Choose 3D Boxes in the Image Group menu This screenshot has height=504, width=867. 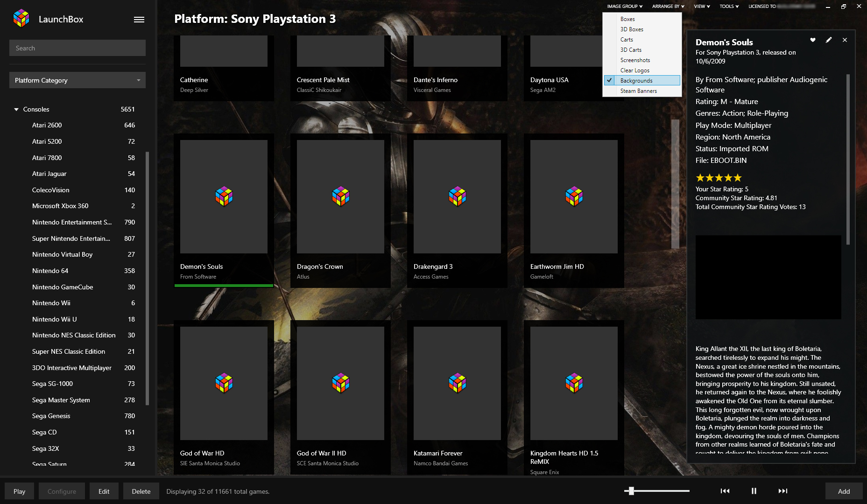point(642,29)
